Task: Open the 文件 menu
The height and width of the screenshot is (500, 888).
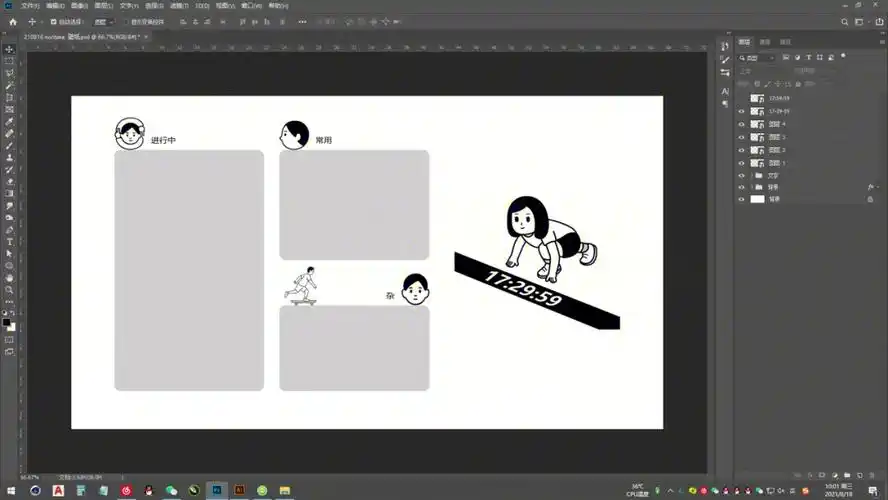Action: click(30, 5)
